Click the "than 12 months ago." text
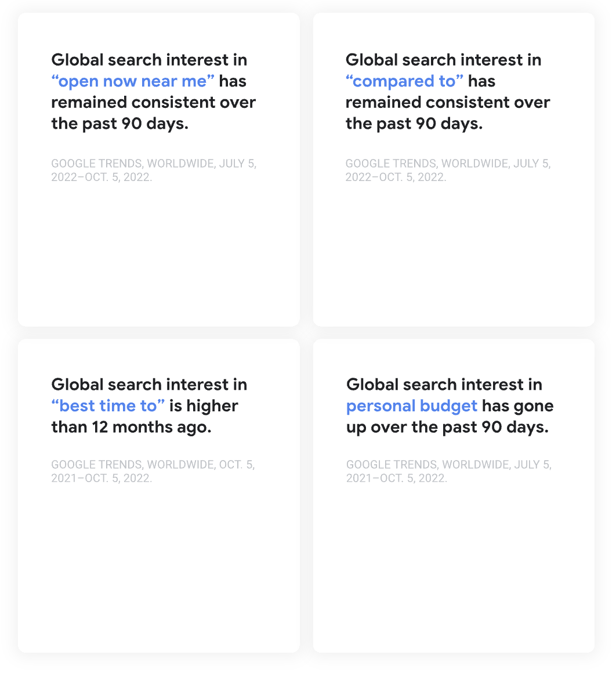 point(131,428)
